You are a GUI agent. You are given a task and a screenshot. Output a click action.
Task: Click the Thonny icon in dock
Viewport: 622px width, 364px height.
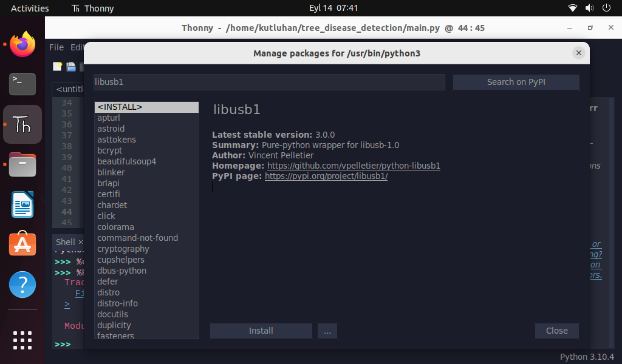pos(22,124)
